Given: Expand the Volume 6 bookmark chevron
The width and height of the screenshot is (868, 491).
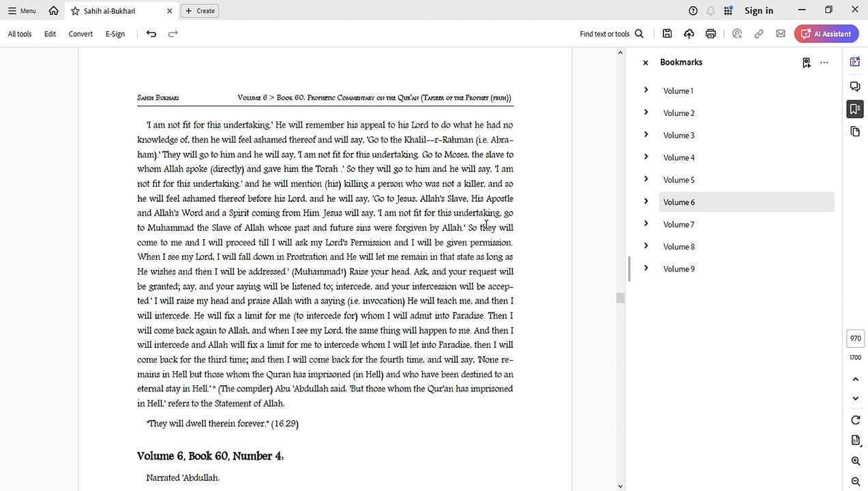Looking at the screenshot, I should coord(646,201).
